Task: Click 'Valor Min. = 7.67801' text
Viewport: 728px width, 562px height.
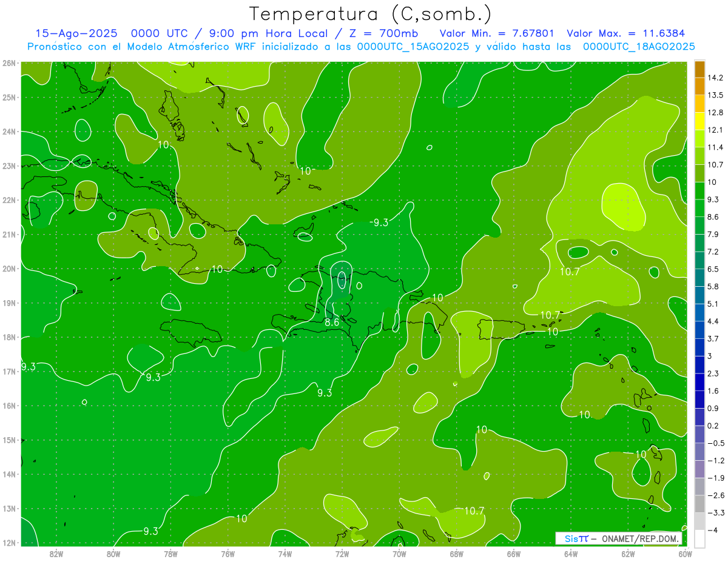Action: click(497, 33)
